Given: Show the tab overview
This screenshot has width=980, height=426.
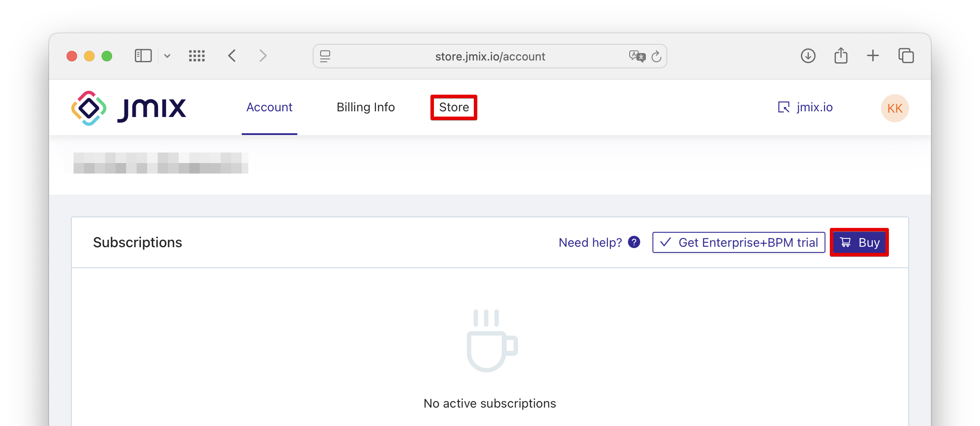Looking at the screenshot, I should point(906,56).
